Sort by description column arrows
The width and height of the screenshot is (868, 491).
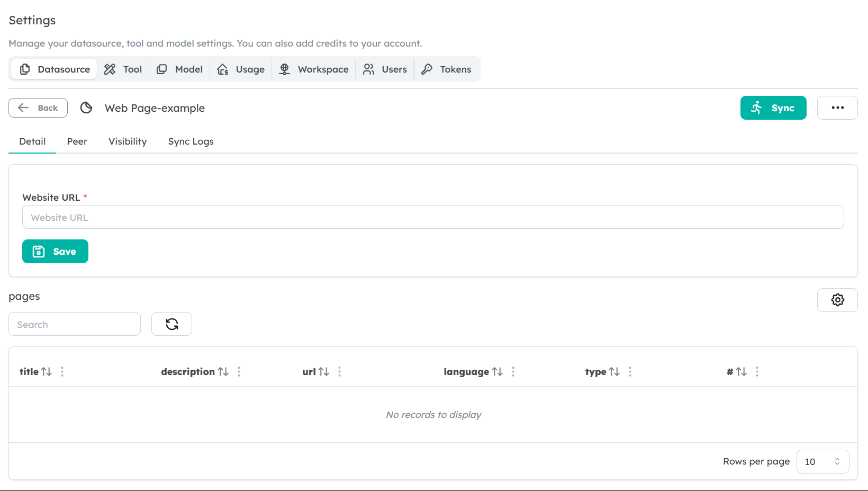point(223,372)
